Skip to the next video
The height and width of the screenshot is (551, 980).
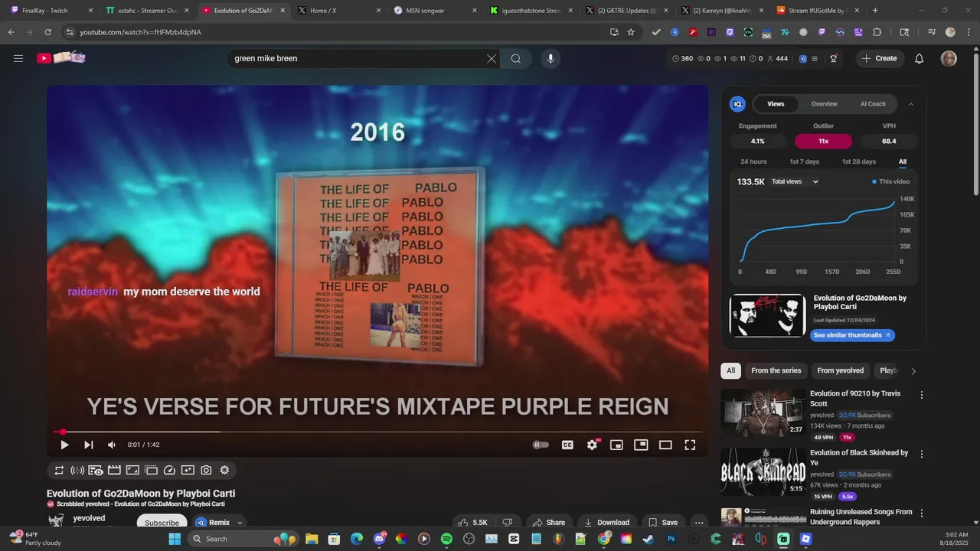tap(88, 445)
